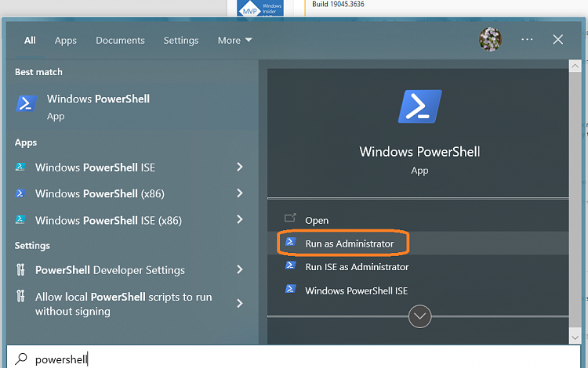Screen dimensions: 588x368
Task: Click the PowerShell icon beside the best match
Action: [x=26, y=103]
